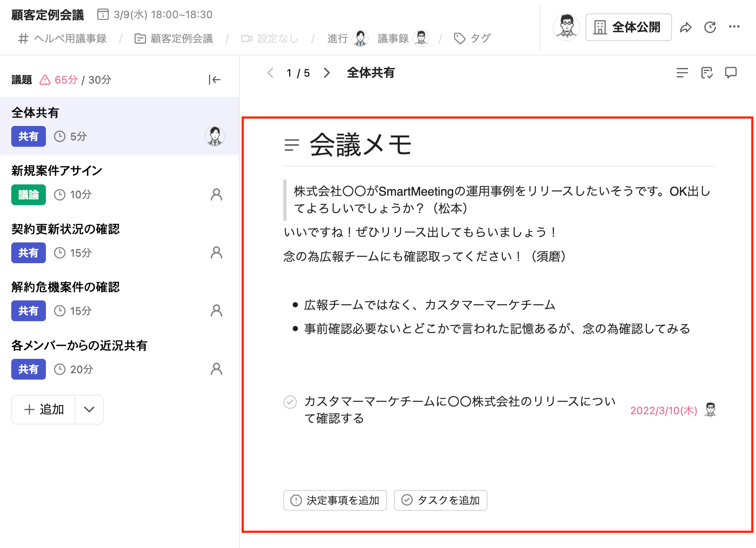Select the 契約更新状況の確認 agenda item
Viewport: 756px width, 548px height.
120,242
